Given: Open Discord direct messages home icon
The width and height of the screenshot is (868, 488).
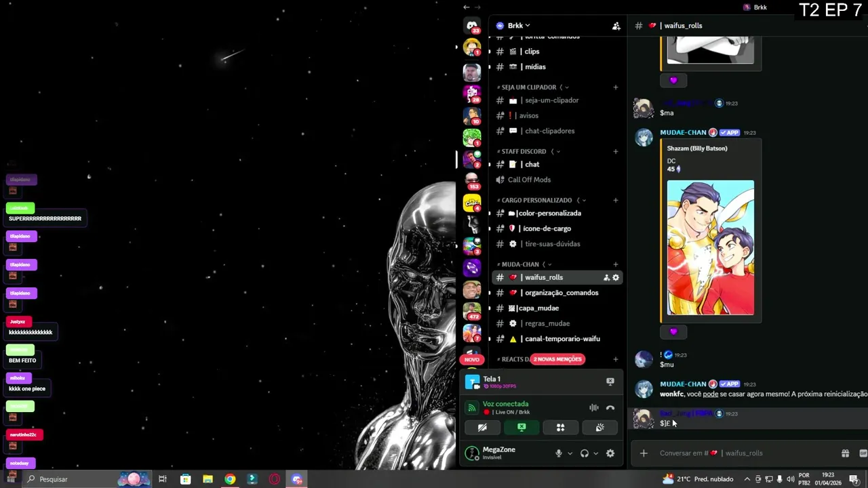Looking at the screenshot, I should 472,26.
